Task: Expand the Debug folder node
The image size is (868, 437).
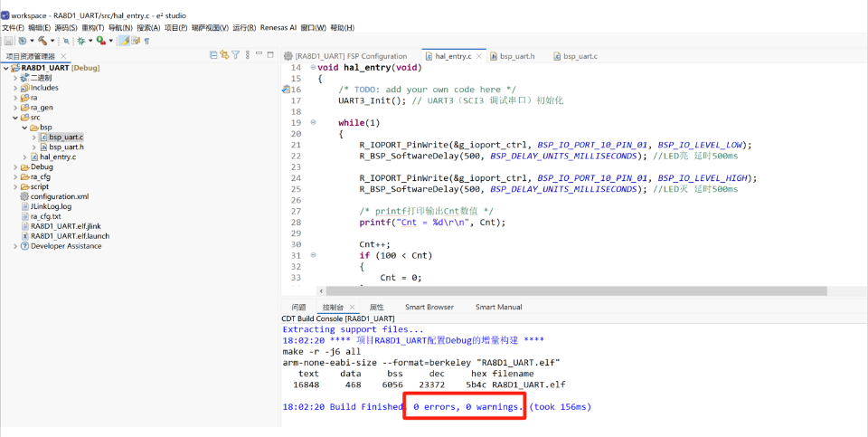Action: point(15,166)
